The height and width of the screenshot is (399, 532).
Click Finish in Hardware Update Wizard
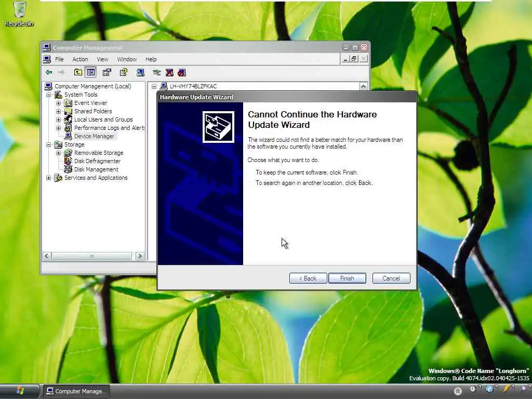coord(347,278)
